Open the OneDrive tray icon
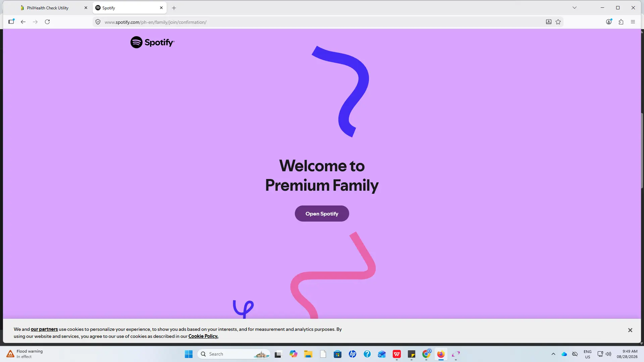The image size is (644, 362). click(564, 354)
